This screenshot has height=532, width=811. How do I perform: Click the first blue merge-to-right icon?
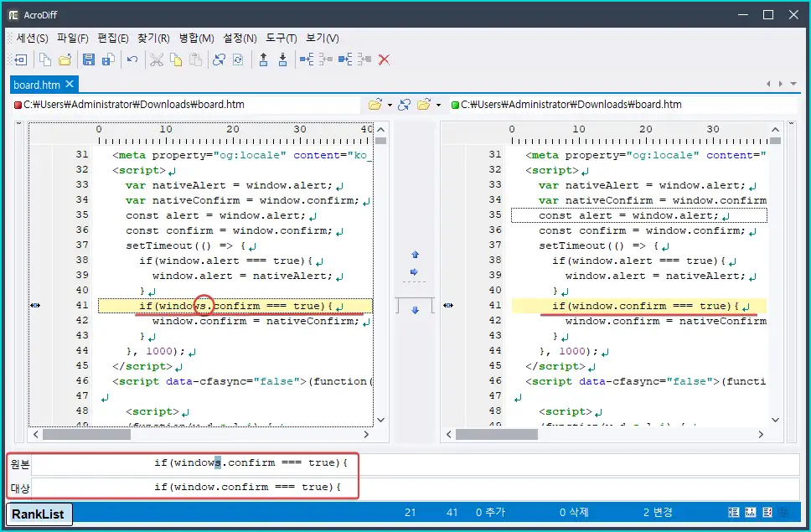point(307,60)
